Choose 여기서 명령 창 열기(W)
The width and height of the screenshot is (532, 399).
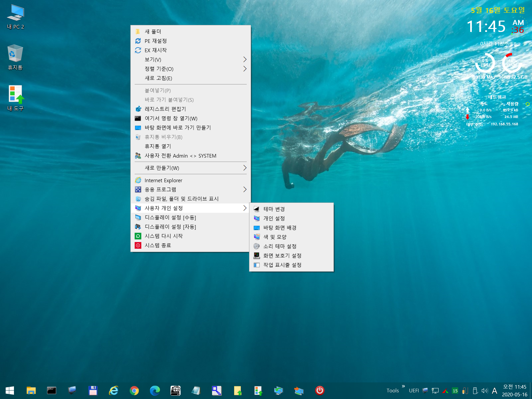[x=191, y=118]
